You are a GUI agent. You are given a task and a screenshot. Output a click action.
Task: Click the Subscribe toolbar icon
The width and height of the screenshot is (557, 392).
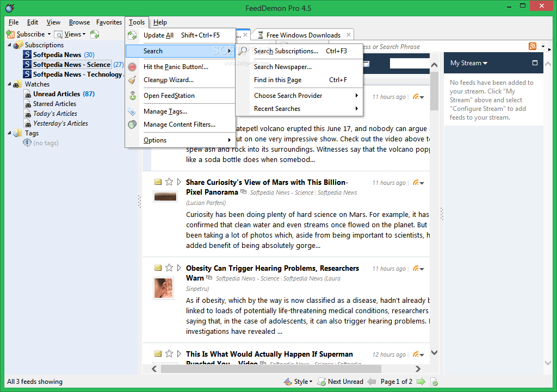click(11, 34)
